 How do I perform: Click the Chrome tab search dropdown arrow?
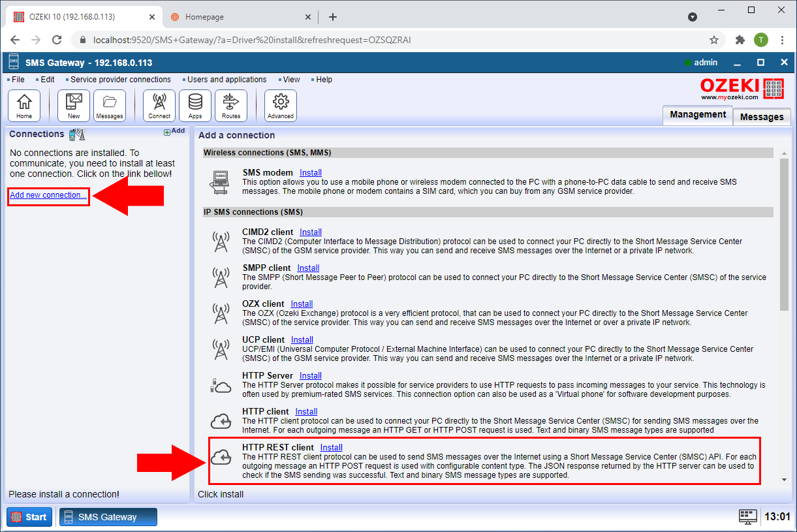point(693,17)
